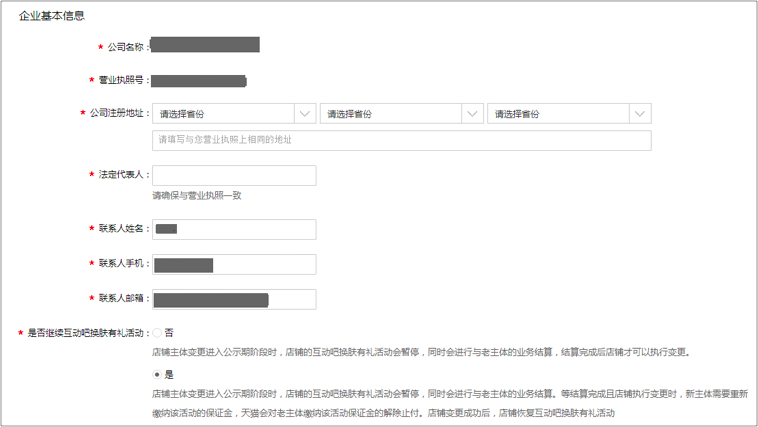Click the 公司注册地址 field label
Viewport: 758px width, 427px height.
118,114
